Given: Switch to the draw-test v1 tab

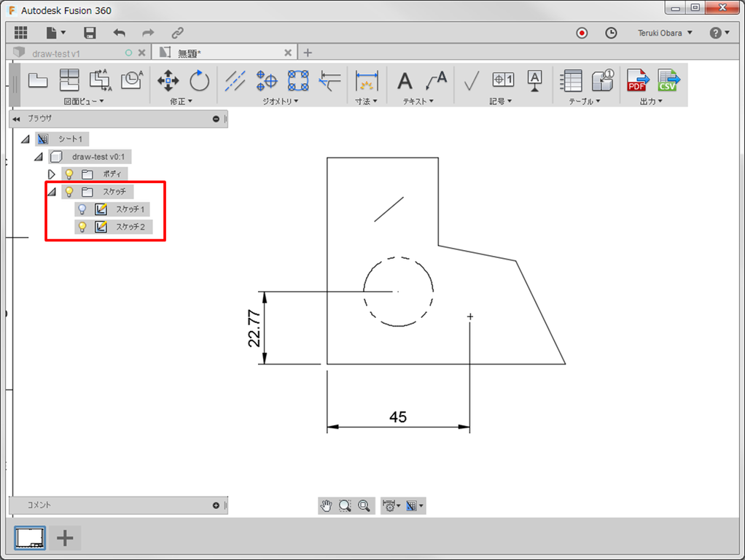Looking at the screenshot, I should click(x=56, y=53).
